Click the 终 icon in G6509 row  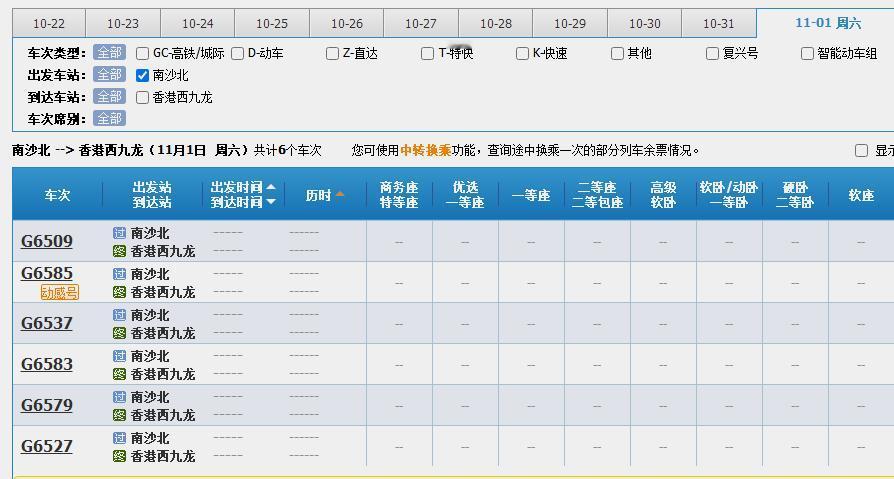coord(119,251)
